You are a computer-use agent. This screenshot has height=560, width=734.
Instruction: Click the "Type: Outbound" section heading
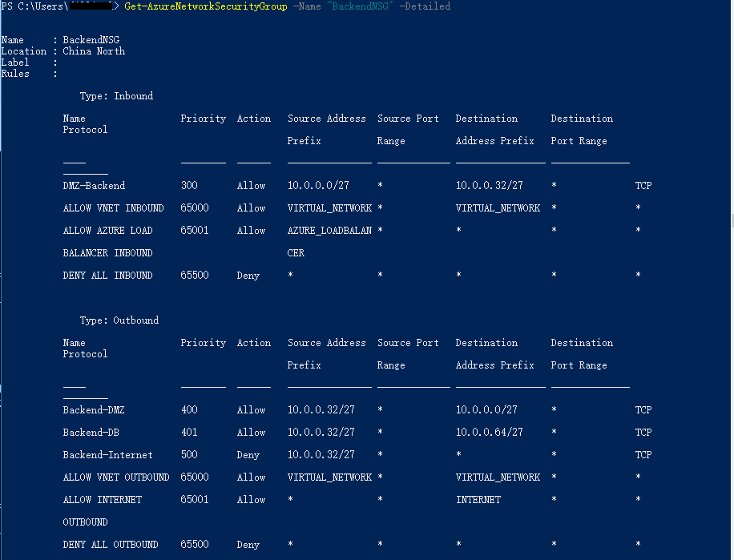pos(119,320)
